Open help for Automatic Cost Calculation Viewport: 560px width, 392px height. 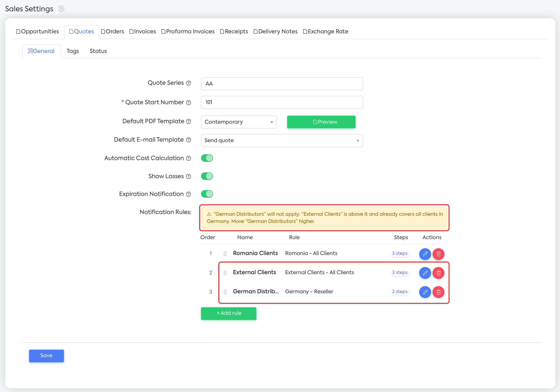(189, 159)
